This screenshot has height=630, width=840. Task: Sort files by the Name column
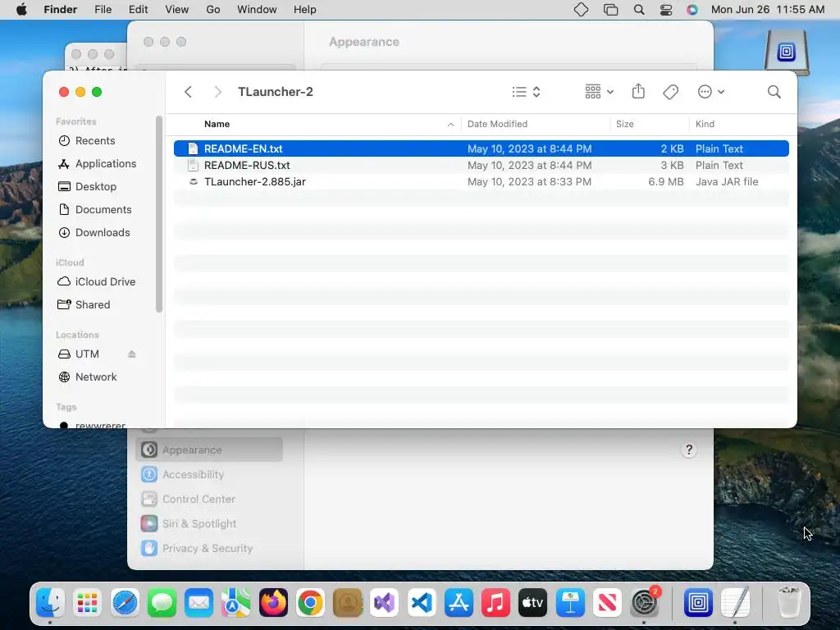217,124
